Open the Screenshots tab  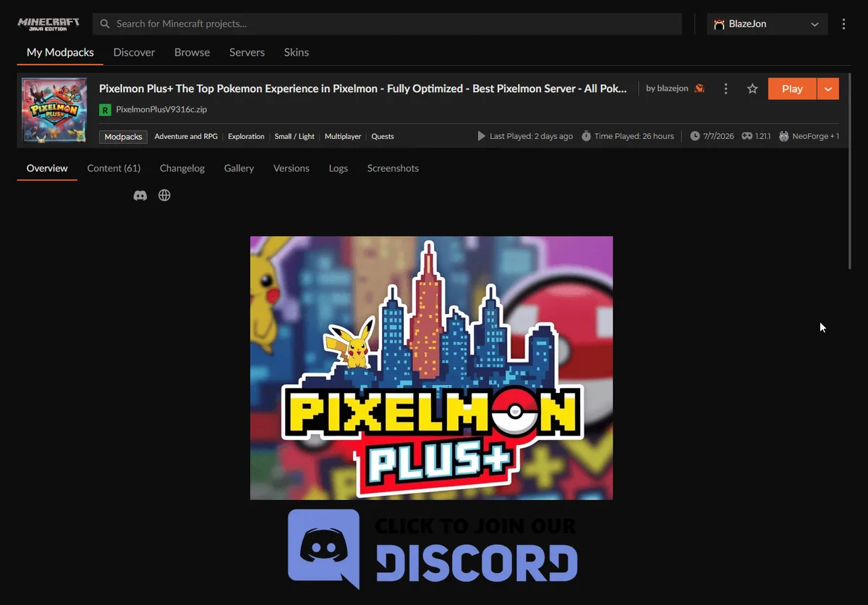[393, 168]
